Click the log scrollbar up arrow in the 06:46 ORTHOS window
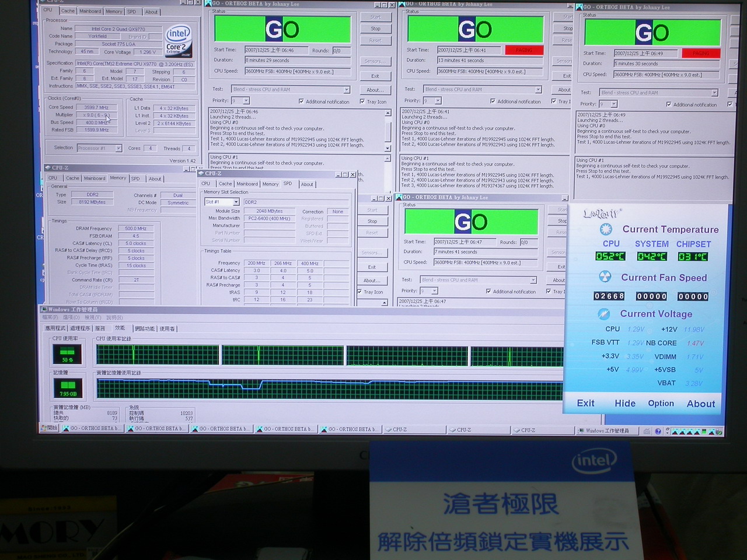The width and height of the screenshot is (747, 560). (x=388, y=113)
